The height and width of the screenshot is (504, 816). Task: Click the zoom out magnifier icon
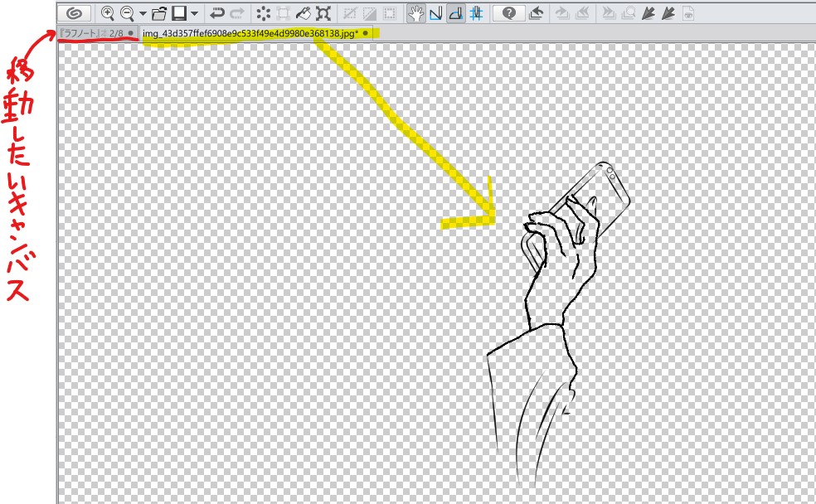(127, 13)
